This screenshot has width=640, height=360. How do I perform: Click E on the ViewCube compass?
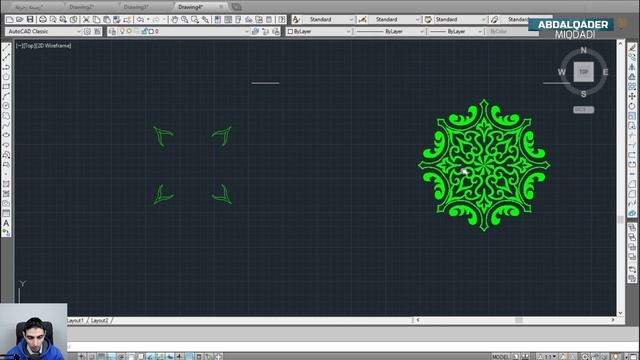pos(605,72)
